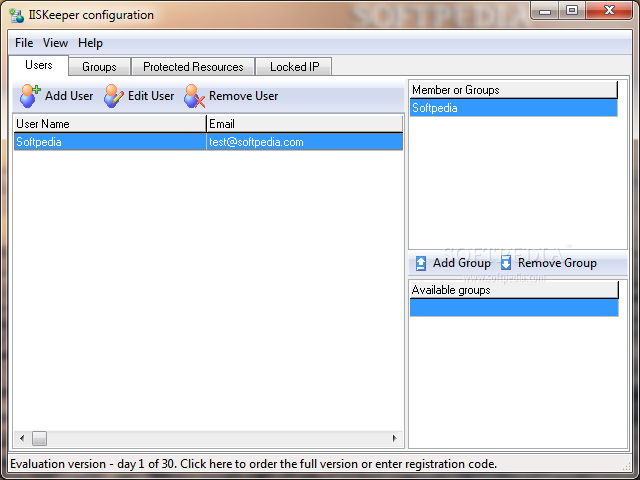
Task: Sort by the Email column header
Action: pyautogui.click(x=305, y=124)
